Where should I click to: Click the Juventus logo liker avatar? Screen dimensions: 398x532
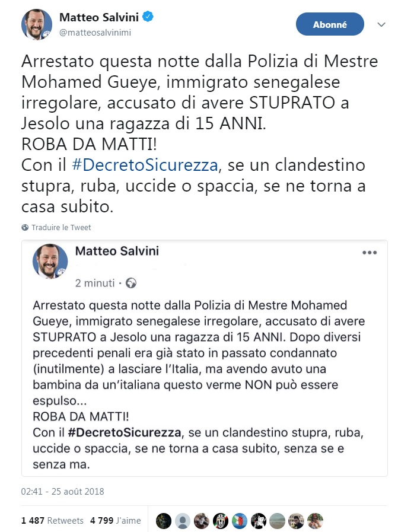(221, 521)
